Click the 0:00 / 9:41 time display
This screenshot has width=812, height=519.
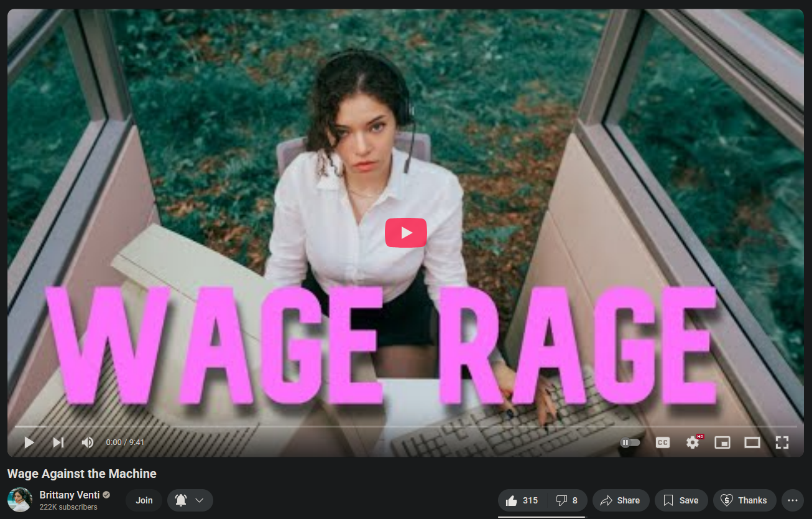point(125,442)
